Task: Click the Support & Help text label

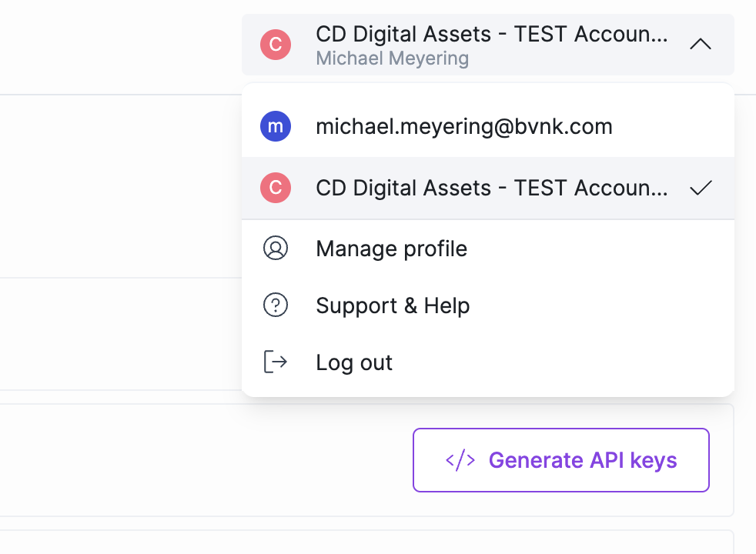Action: [393, 306]
